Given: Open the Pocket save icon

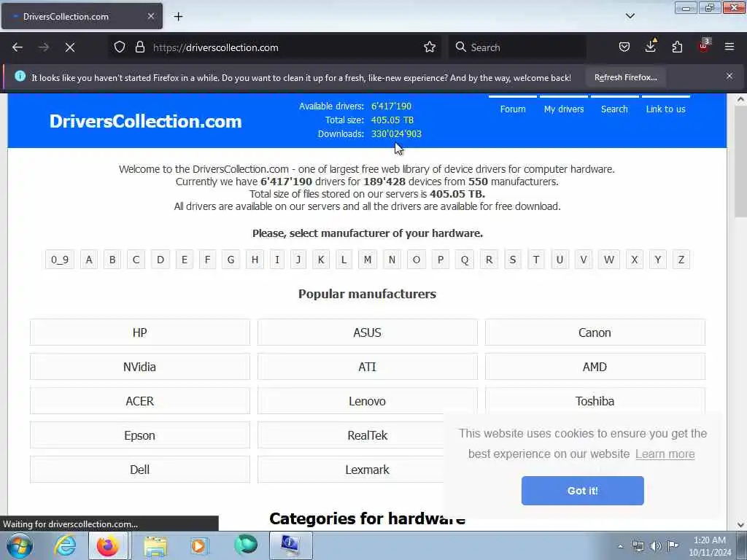Looking at the screenshot, I should pyautogui.click(x=624, y=47).
